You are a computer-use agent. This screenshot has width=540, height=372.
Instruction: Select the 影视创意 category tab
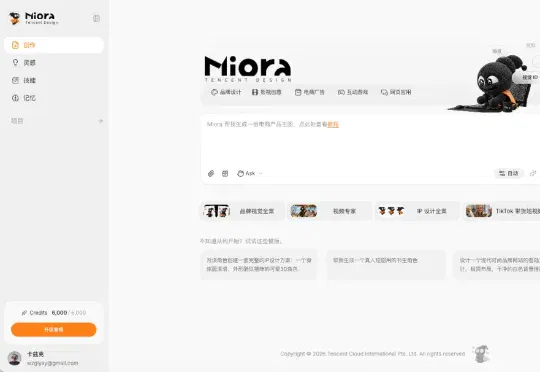click(x=267, y=92)
